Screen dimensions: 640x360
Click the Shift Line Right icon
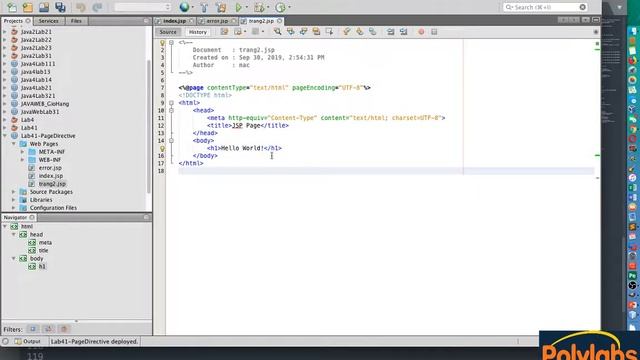(404, 31)
